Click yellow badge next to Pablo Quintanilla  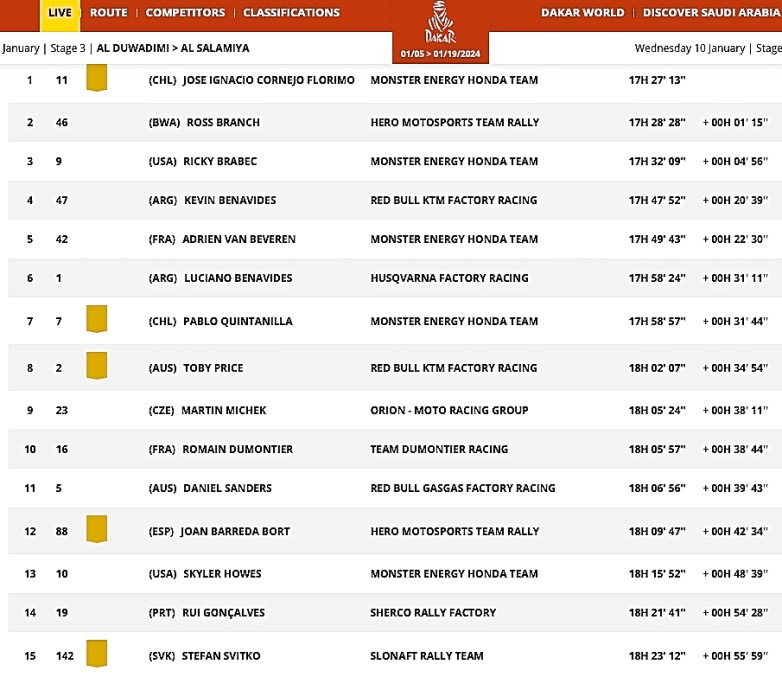pos(96,320)
